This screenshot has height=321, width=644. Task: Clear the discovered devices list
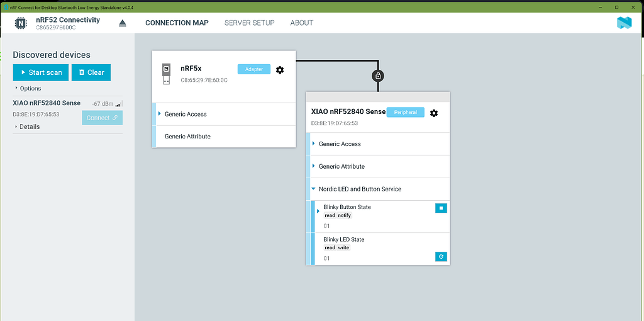pyautogui.click(x=91, y=72)
